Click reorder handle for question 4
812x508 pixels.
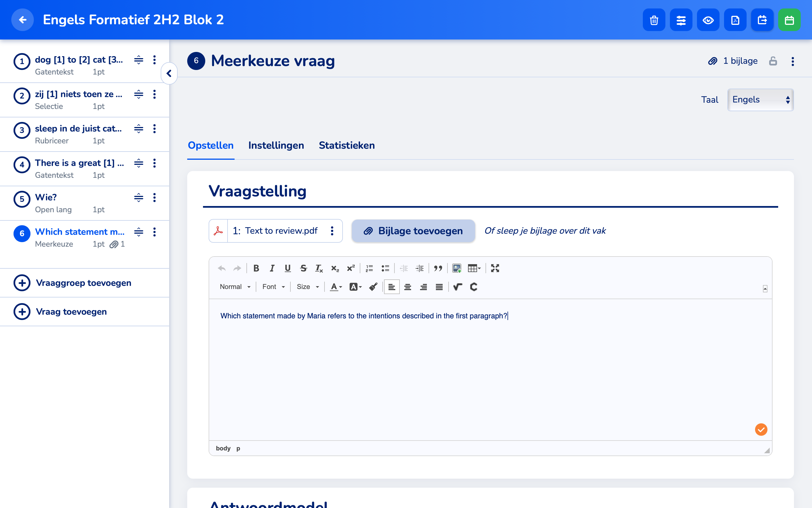139,163
